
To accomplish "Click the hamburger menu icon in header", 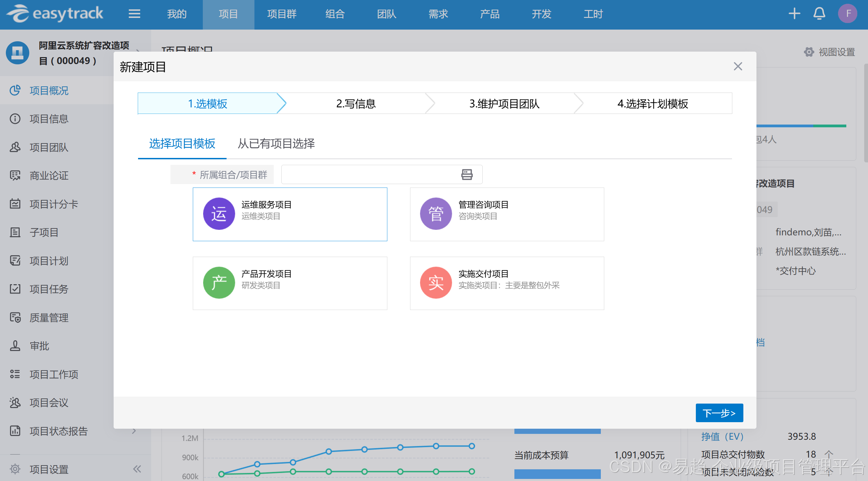I will (134, 14).
